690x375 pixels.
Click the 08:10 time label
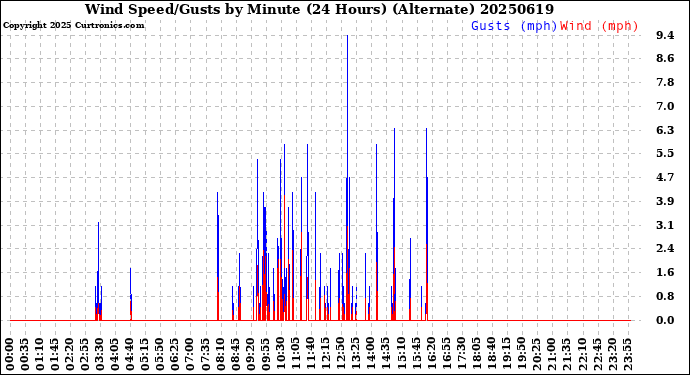(220, 355)
